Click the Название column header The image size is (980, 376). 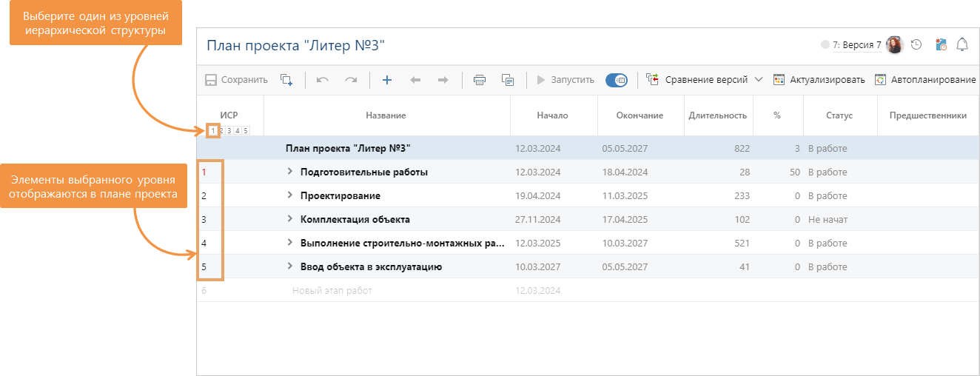pyautogui.click(x=386, y=115)
